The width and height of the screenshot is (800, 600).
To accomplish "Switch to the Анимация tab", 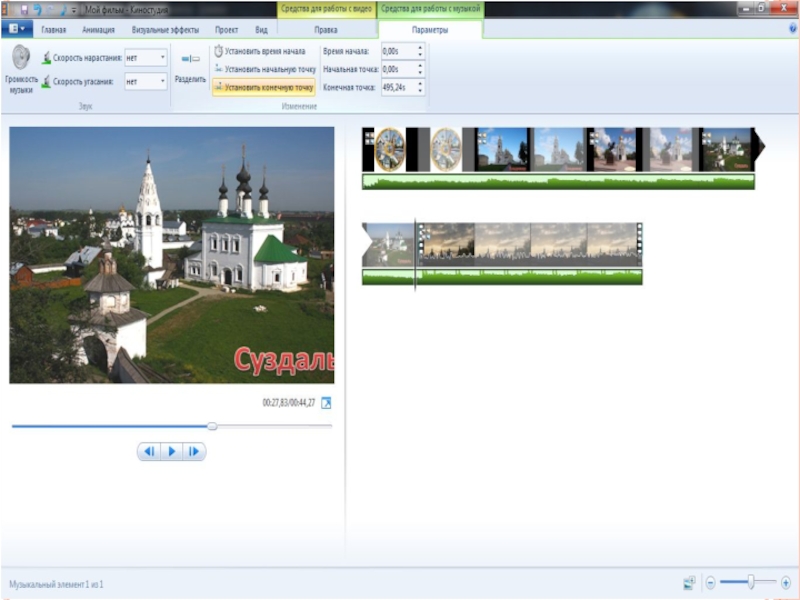I will (x=98, y=30).
